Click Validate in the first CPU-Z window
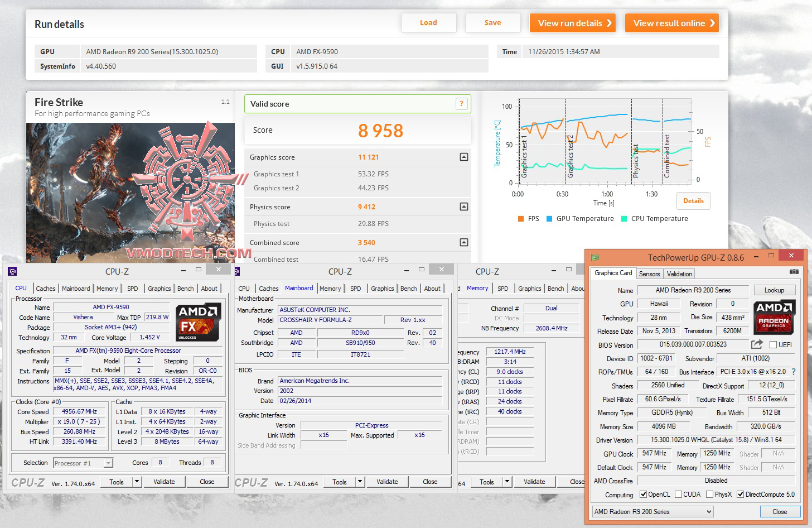 click(x=164, y=482)
